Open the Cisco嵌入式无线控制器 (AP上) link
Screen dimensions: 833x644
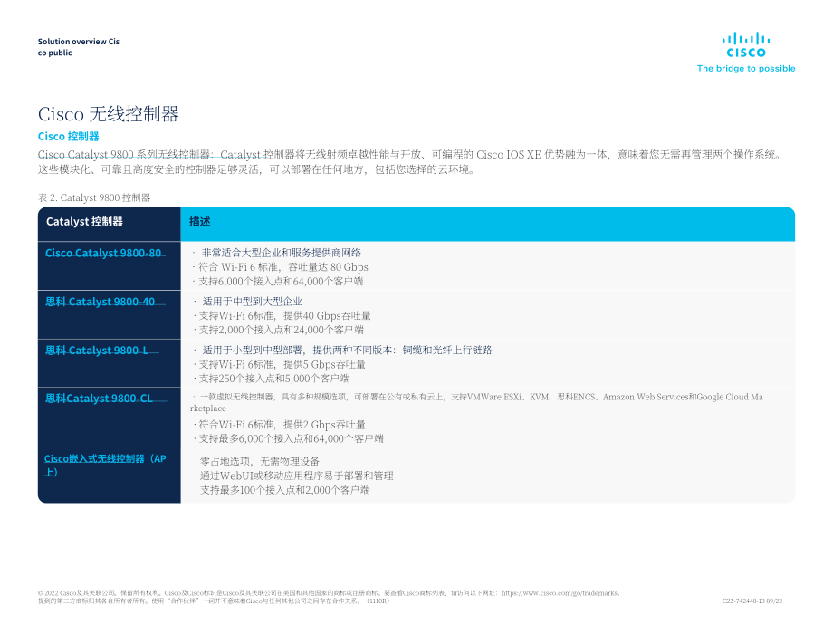click(105, 465)
